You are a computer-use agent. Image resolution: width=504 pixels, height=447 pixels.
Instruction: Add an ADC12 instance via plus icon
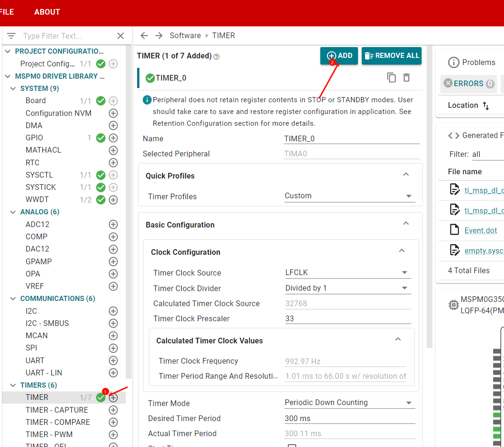[113, 224]
